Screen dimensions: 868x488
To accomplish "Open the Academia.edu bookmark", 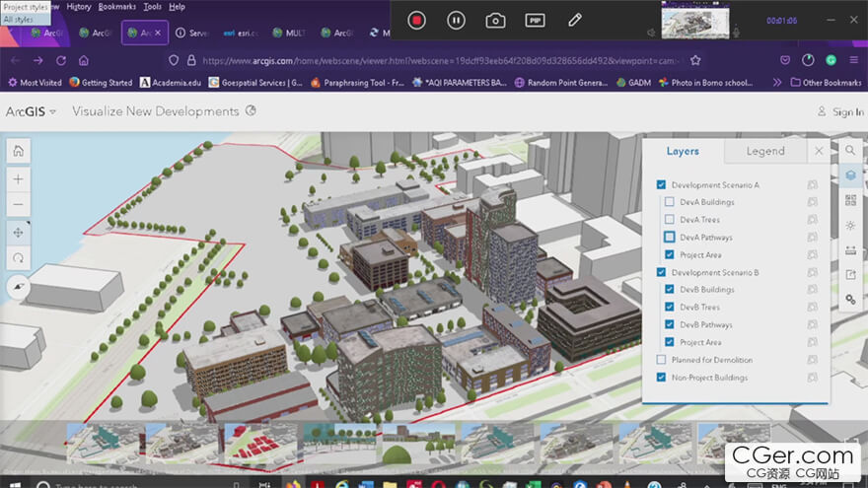I will [171, 83].
